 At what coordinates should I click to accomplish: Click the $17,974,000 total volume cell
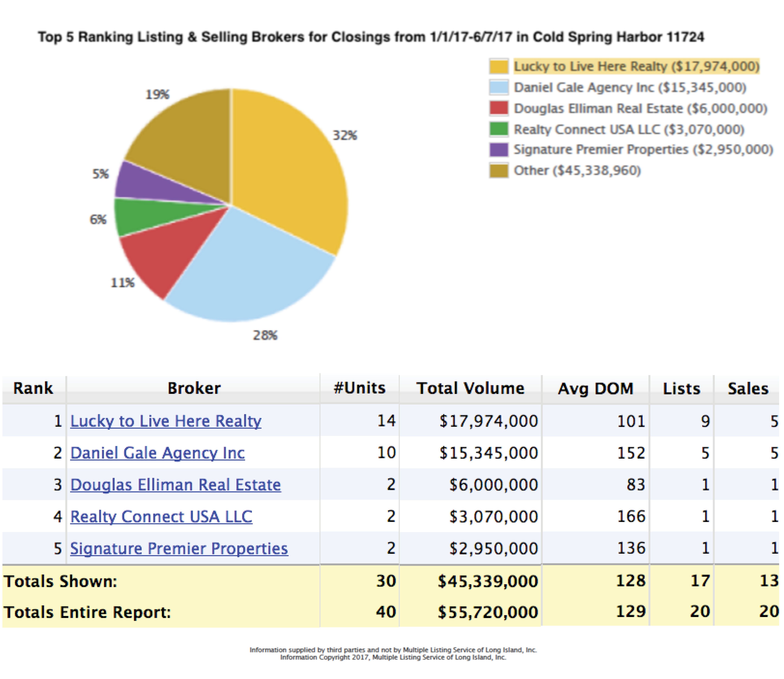point(489,421)
